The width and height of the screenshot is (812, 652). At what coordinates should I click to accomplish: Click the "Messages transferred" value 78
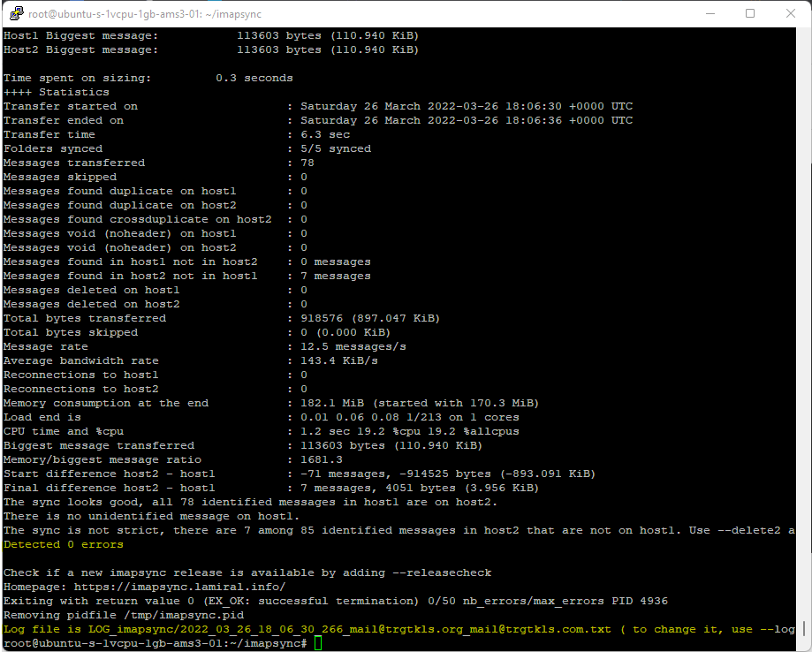coord(307,163)
